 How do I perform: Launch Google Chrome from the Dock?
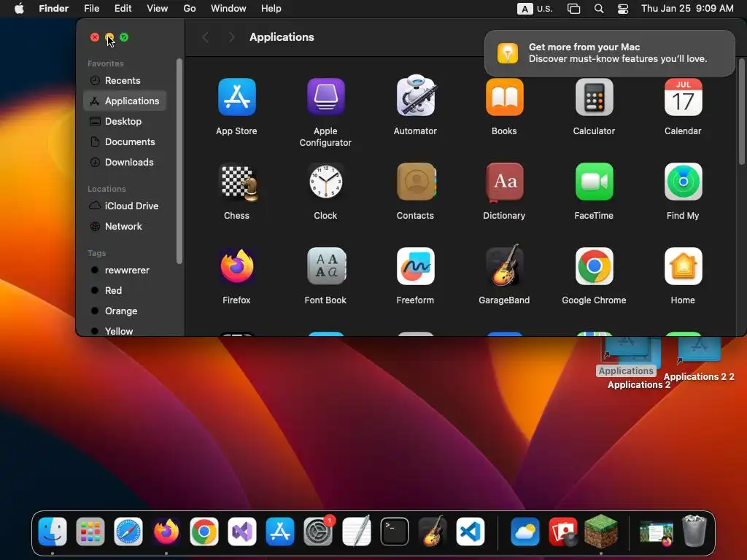pyautogui.click(x=204, y=532)
